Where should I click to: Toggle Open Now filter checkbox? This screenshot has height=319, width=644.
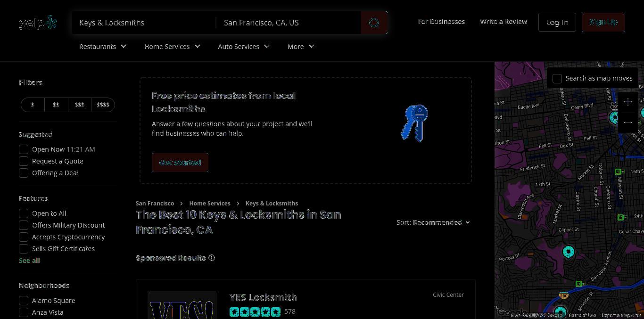click(x=24, y=149)
